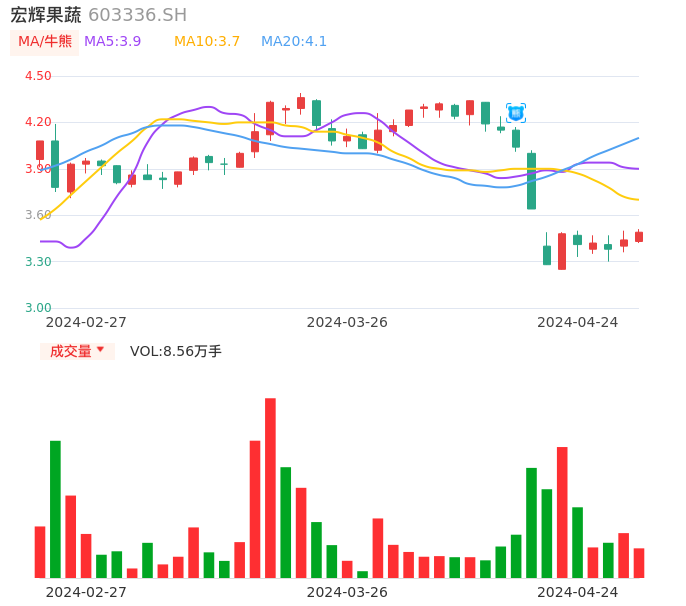Click the 2024-03-26 date label under the volume chart
This screenshot has height=606, width=686.
click(347, 591)
